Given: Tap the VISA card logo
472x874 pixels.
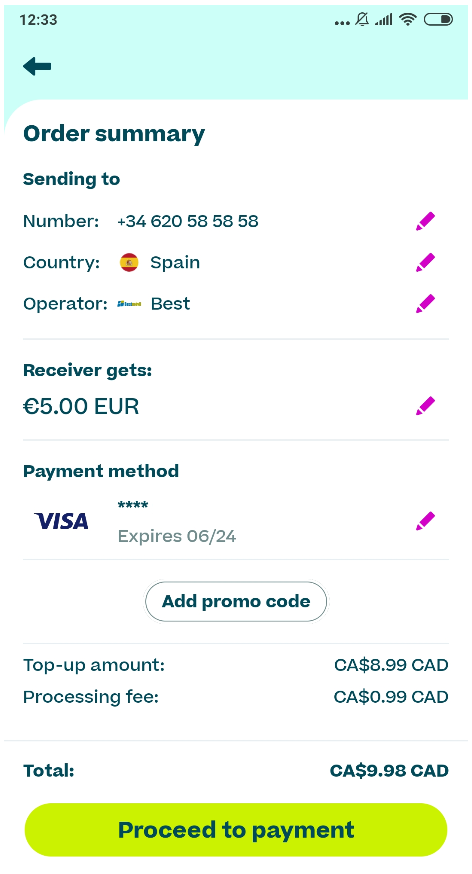Looking at the screenshot, I should coord(61,521).
